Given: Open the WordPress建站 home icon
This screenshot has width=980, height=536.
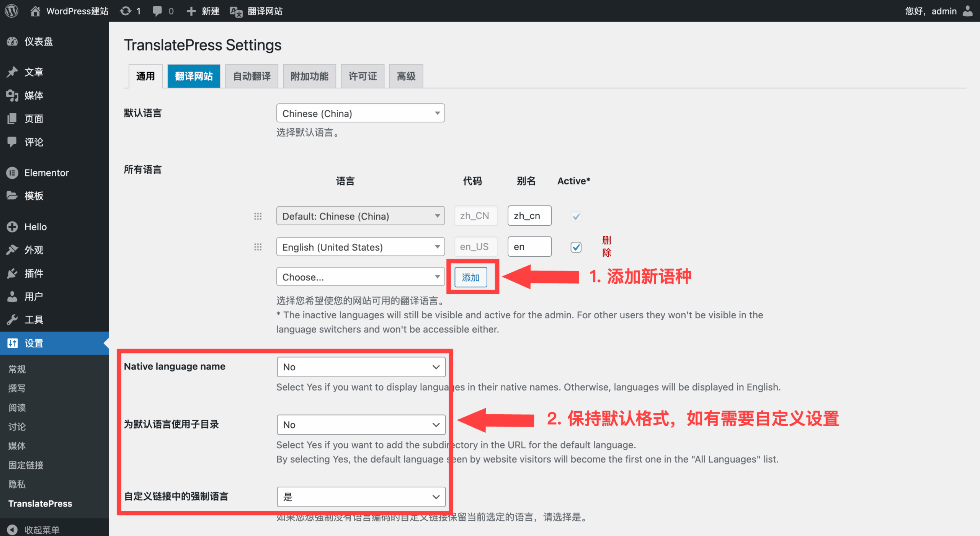Looking at the screenshot, I should pos(35,11).
